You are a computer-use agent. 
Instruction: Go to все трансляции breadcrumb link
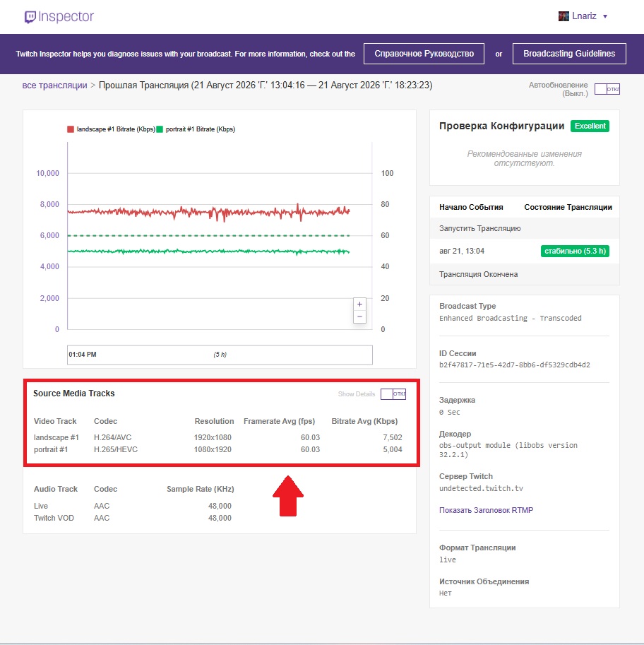54,85
